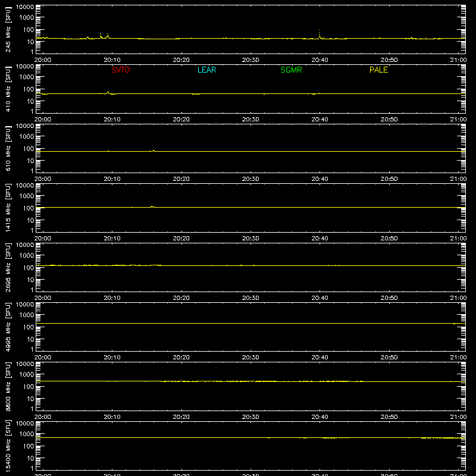Click the 100 y-axis value on the 4995 MHz plot
The height and width of the screenshot is (476, 476).
pyautogui.click(x=29, y=327)
